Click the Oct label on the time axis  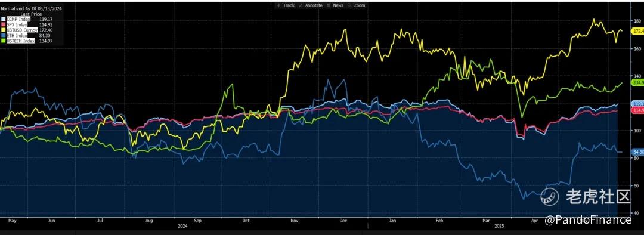[x=246, y=221]
